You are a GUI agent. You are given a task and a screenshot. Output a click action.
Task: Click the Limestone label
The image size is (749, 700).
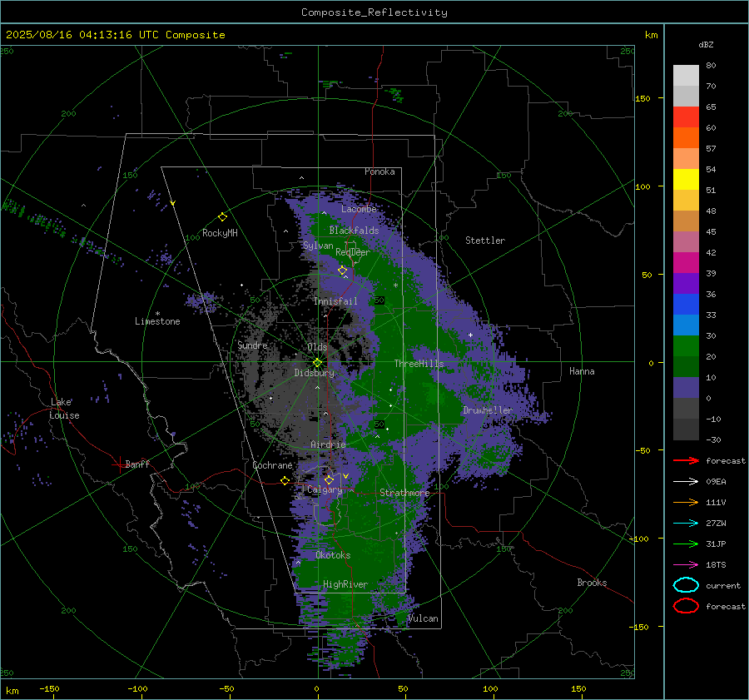coord(157,321)
